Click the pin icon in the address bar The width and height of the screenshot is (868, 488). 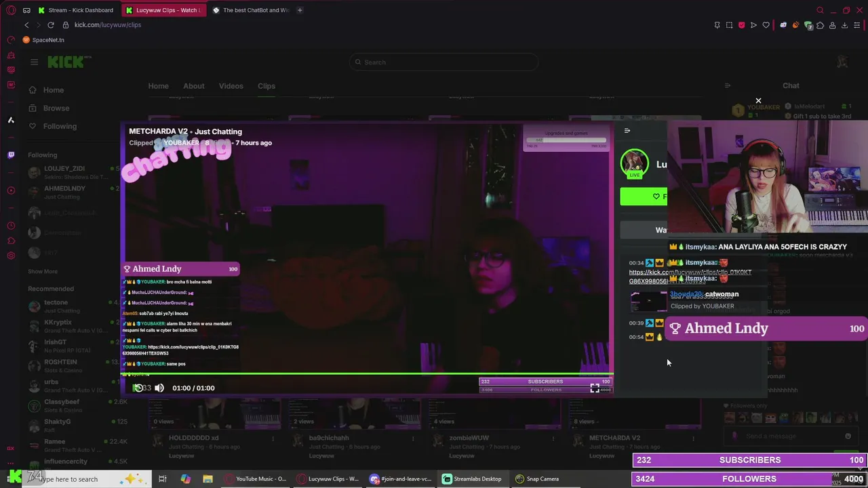point(717,25)
